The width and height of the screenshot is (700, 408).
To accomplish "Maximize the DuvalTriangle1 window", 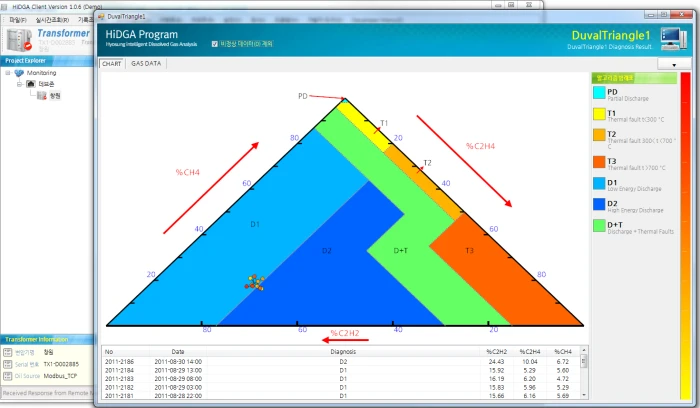I will [x=664, y=15].
